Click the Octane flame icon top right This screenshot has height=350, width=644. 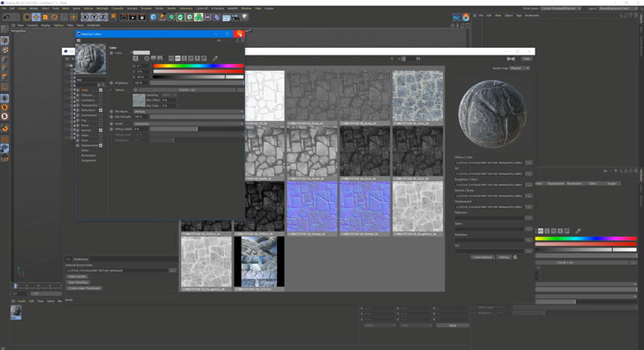[x=466, y=16]
